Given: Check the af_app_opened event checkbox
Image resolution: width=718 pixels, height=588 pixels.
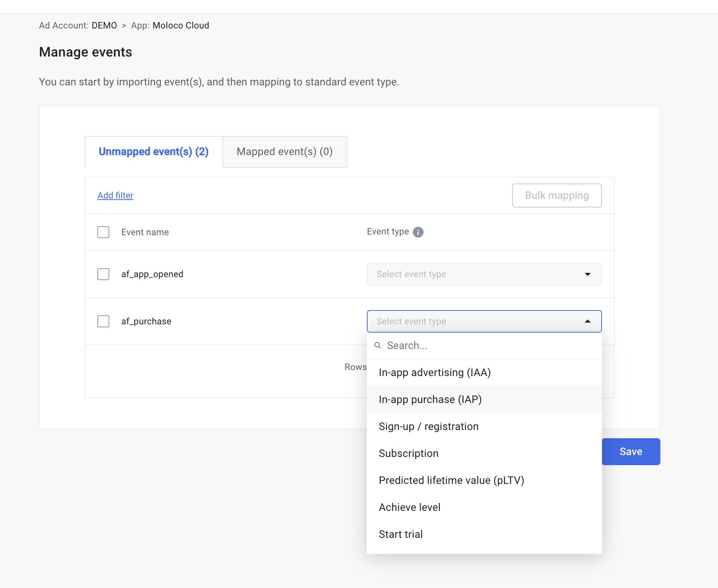Looking at the screenshot, I should [103, 274].
